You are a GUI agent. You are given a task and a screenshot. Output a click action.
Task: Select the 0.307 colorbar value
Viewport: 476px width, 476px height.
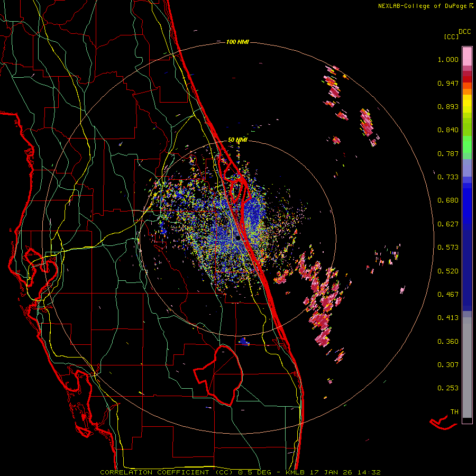(x=448, y=365)
